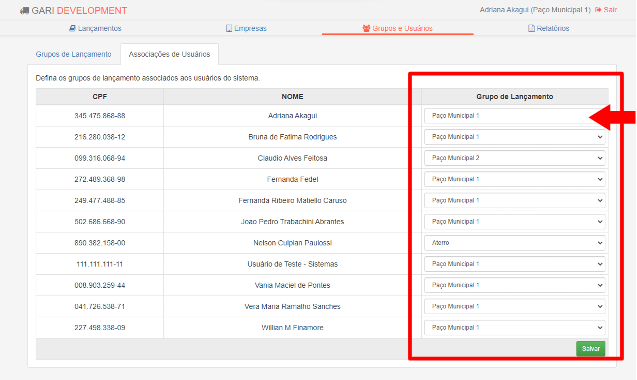Switch to Grupos de Lançamento tab
Image resolution: width=637 pixels, height=380 pixels.
[74, 54]
